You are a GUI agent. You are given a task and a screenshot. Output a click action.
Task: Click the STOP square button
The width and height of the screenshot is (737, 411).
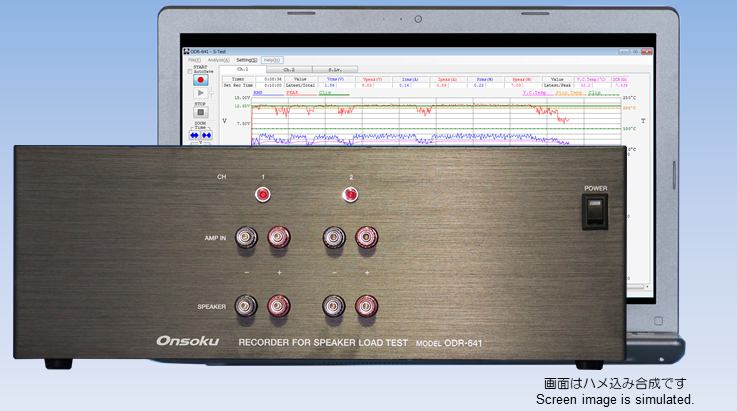[201, 112]
